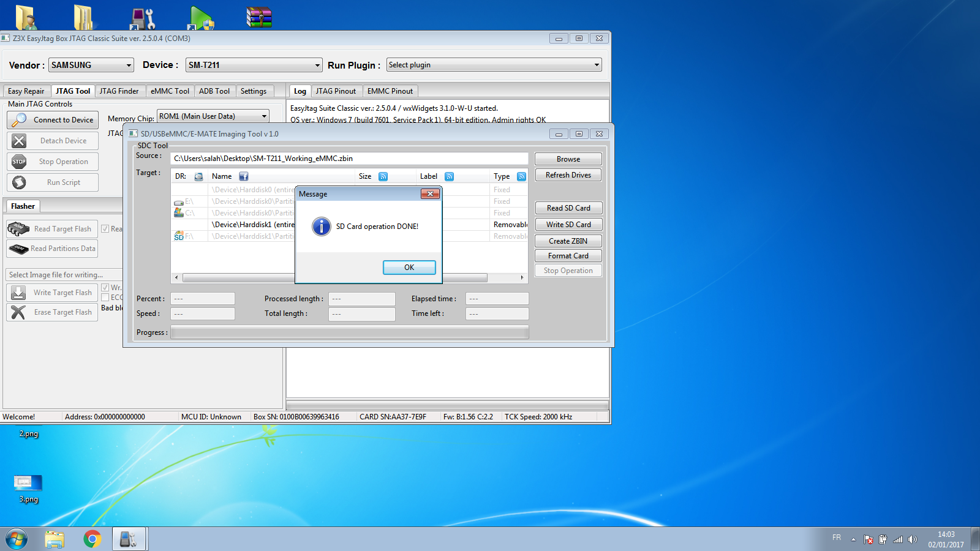Switch to the JTAG Pinout tab
Viewport: 980px width, 551px height.
click(336, 91)
